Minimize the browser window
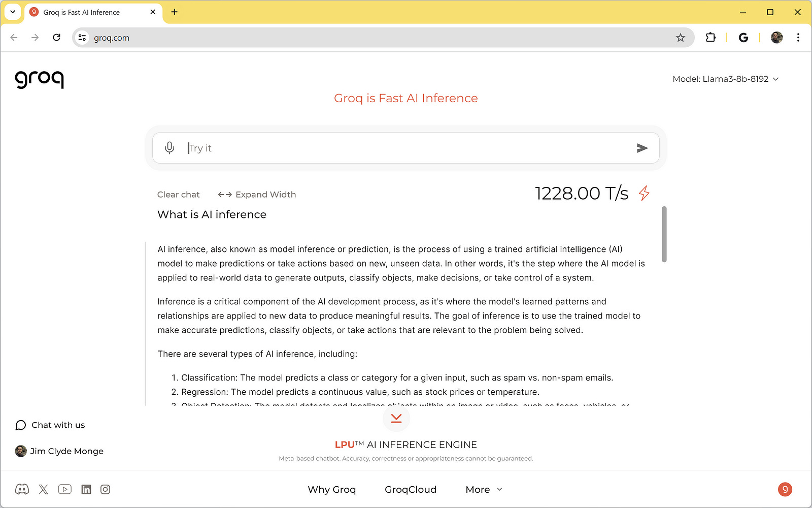The height and width of the screenshot is (508, 812). coord(743,12)
